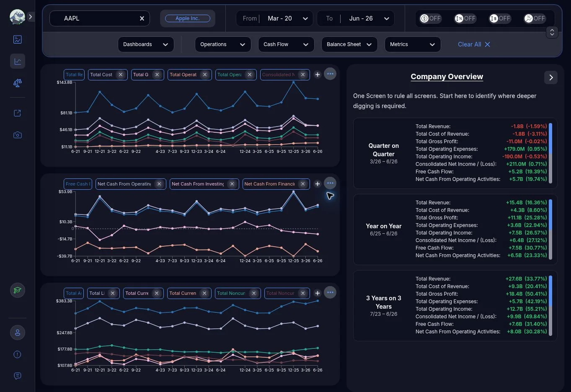Select the Free Cash series chip

[78, 184]
